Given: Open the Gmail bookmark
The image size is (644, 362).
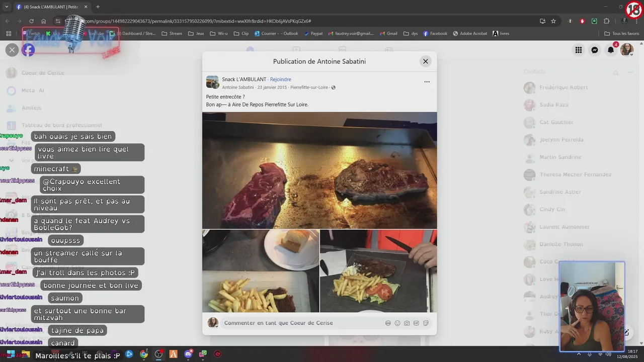Looking at the screenshot, I should (x=388, y=34).
